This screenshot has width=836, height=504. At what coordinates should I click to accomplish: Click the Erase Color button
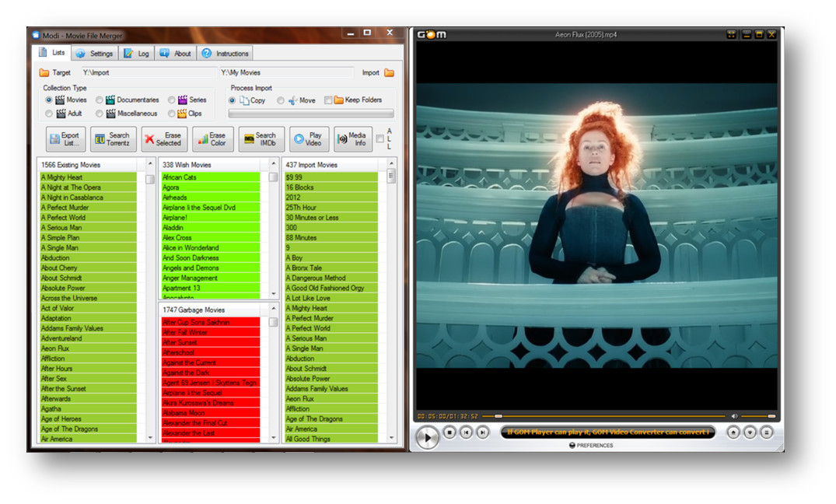pyautogui.click(x=213, y=139)
